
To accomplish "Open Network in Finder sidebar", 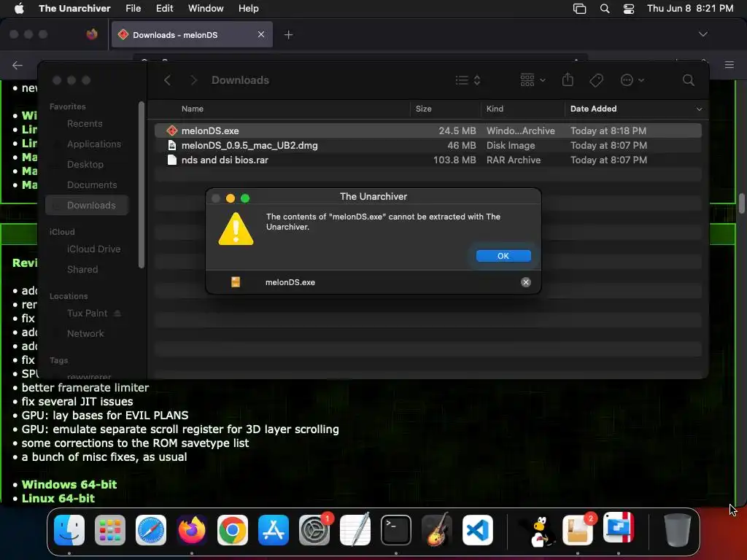I will tap(85, 334).
